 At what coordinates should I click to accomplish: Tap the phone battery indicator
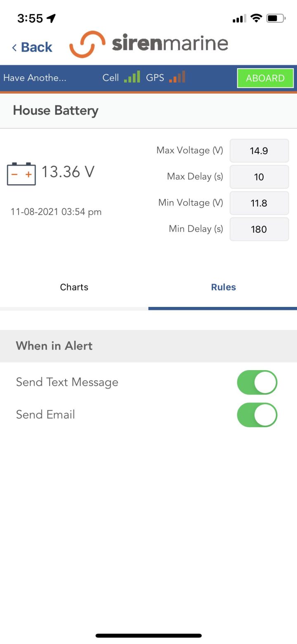tap(276, 18)
